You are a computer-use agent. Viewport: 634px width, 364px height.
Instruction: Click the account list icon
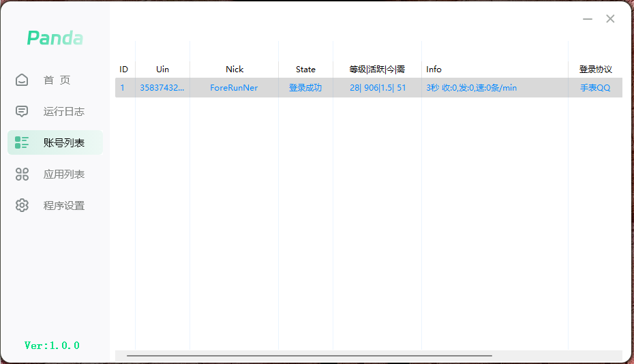pos(22,142)
